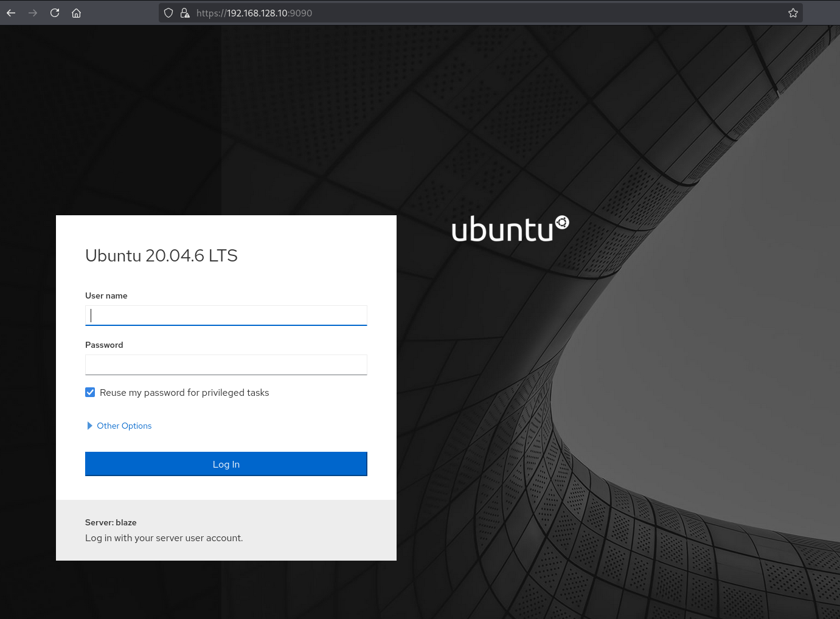Bookmark this page with the star icon

793,13
